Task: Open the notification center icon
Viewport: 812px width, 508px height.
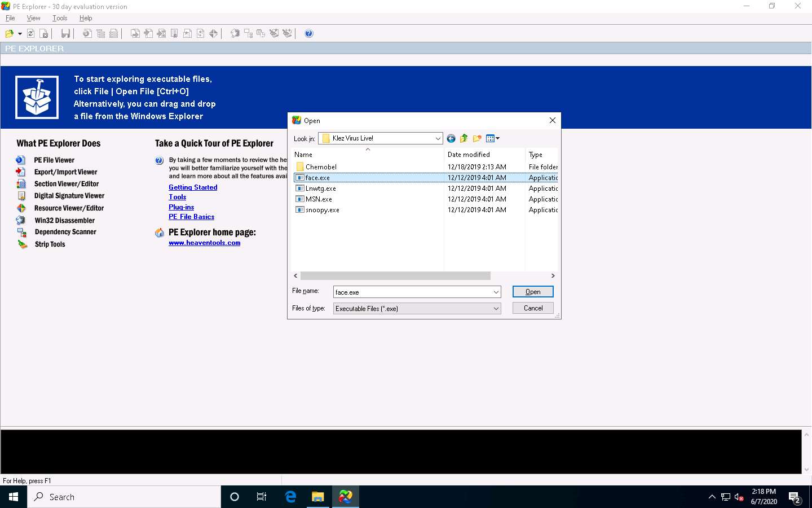Action: click(x=795, y=498)
